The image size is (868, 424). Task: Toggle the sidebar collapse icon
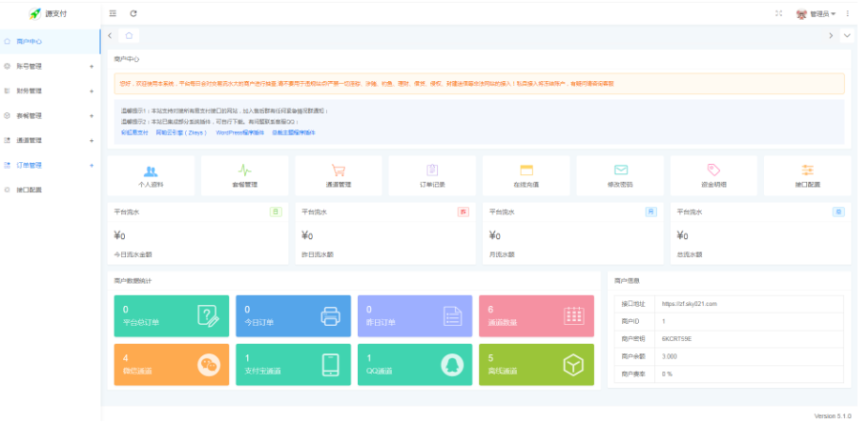(114, 13)
